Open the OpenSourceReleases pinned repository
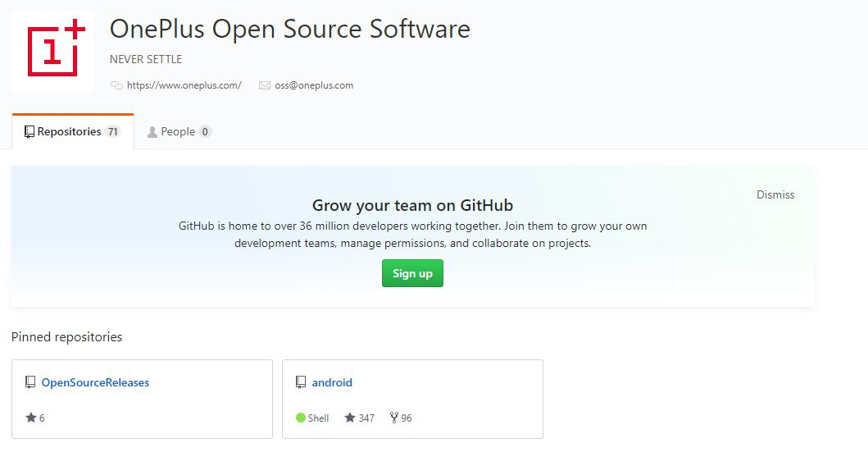Image resolution: width=868 pixels, height=457 pixels. [95, 383]
